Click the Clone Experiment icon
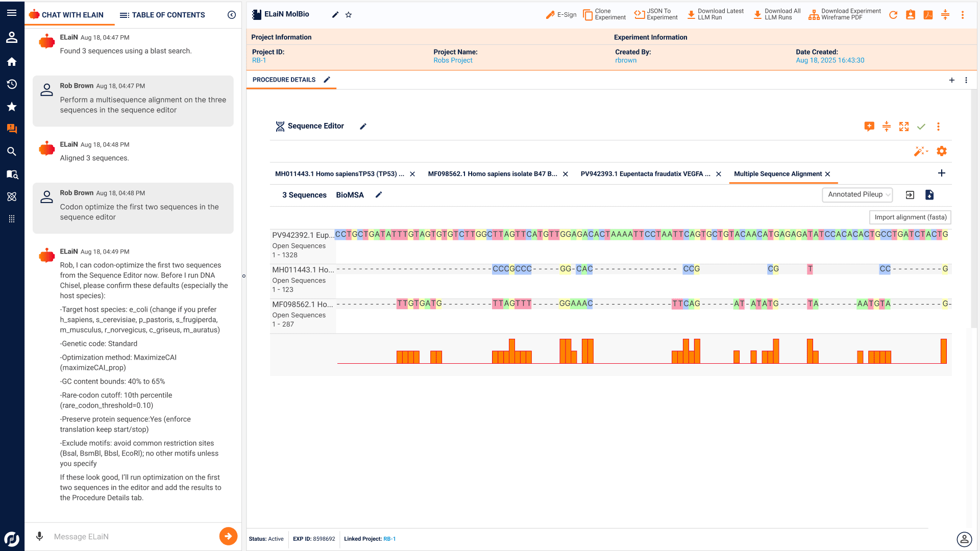The height and width of the screenshot is (551, 980). pos(587,15)
